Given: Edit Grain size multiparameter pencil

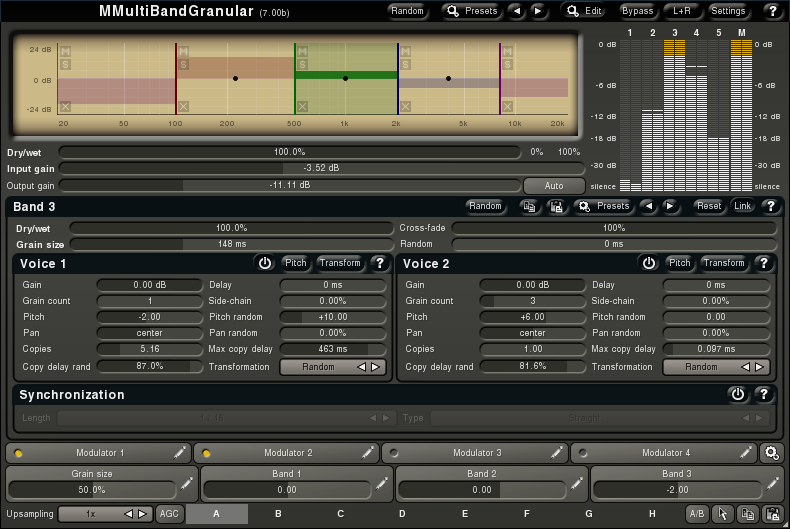Looking at the screenshot, I should coord(186,484).
